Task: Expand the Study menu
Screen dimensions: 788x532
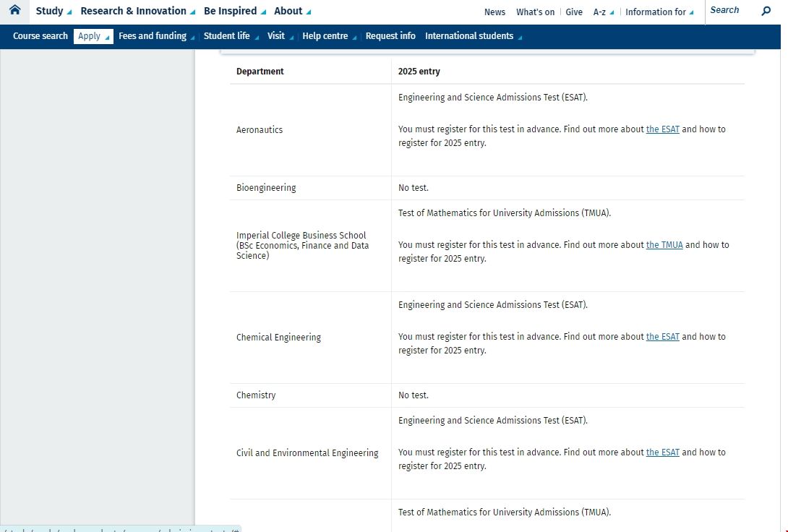Action: 53,11
